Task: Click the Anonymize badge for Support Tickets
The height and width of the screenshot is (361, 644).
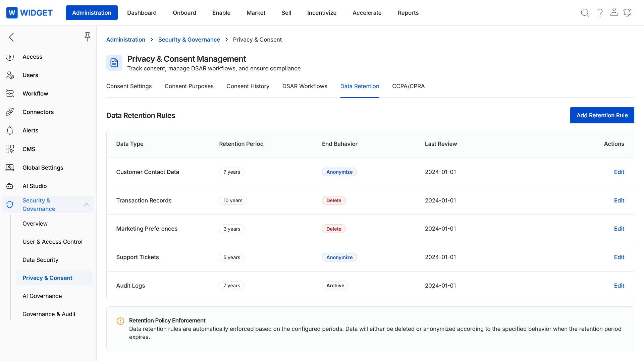Action: [x=339, y=257]
